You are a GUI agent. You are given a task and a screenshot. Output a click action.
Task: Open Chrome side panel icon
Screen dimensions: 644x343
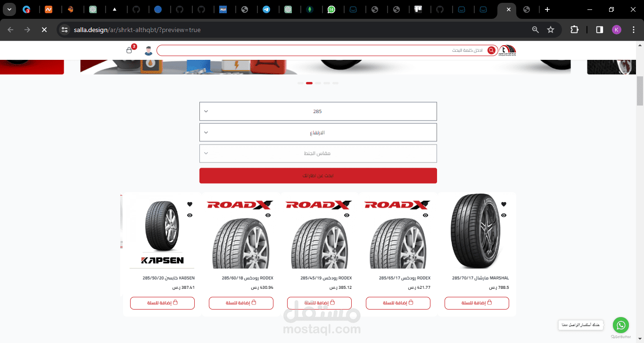click(600, 30)
